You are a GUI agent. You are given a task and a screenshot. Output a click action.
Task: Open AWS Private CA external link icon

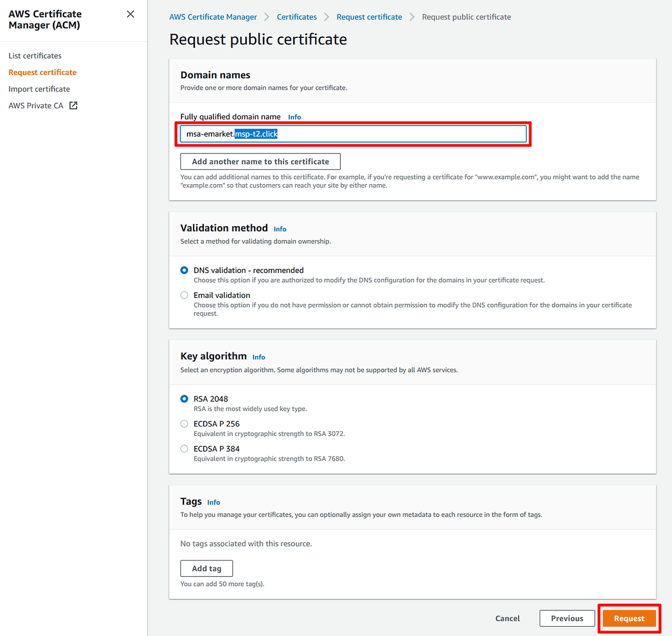pyautogui.click(x=73, y=106)
